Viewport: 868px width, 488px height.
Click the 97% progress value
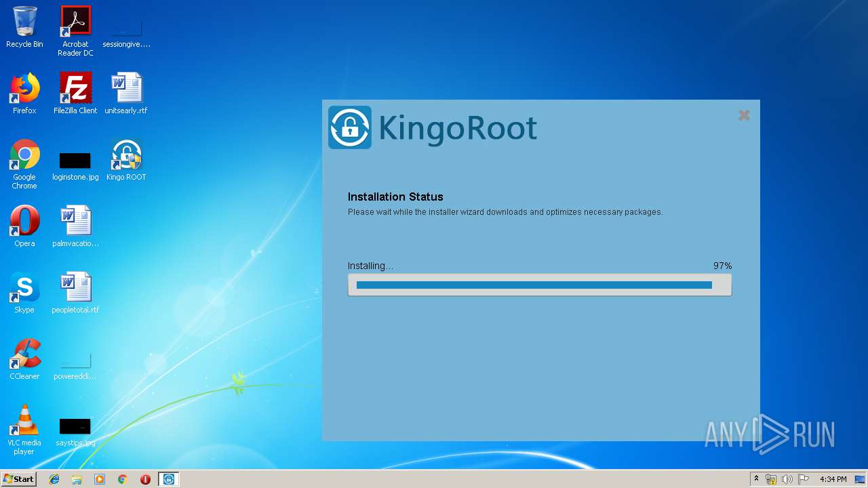722,266
